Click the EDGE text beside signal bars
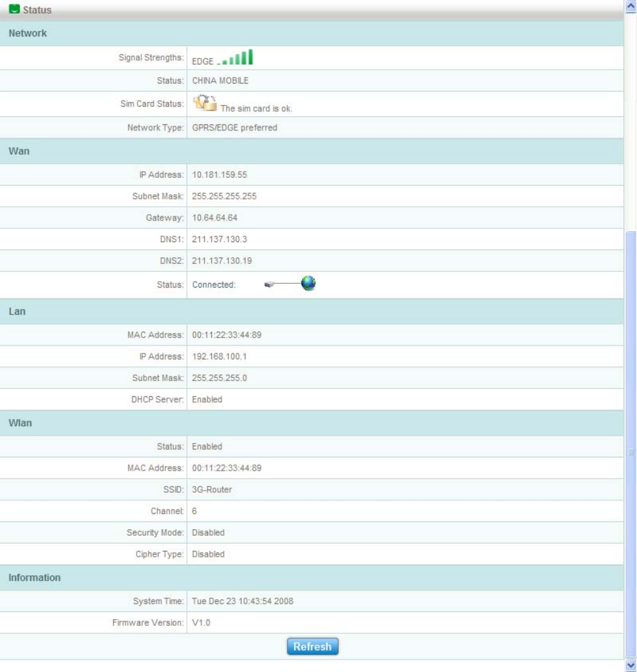 [x=203, y=61]
